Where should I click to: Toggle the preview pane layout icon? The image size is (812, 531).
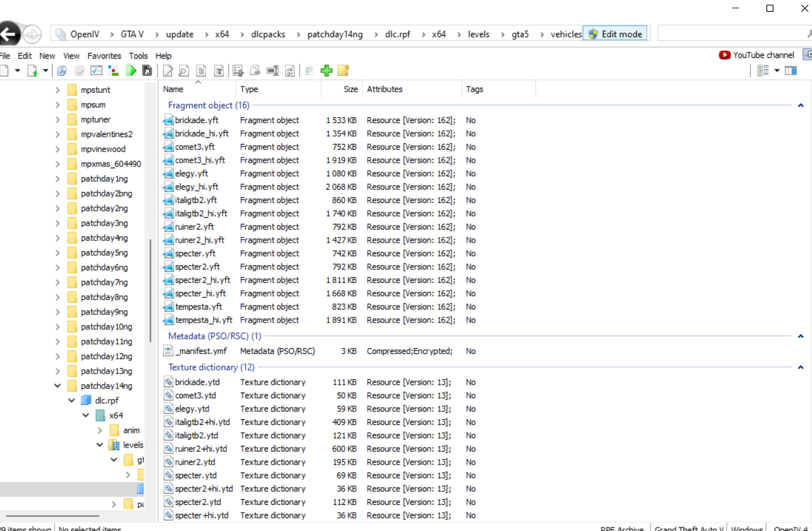coord(791,71)
